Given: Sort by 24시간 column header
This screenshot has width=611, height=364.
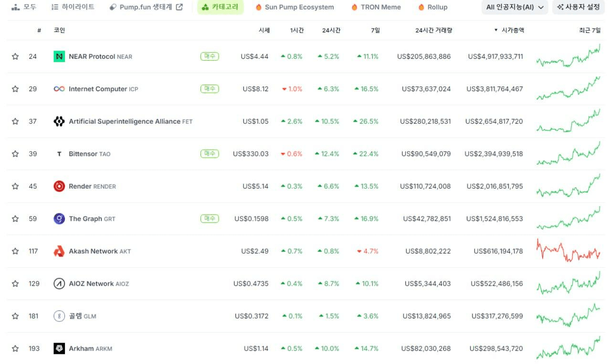Looking at the screenshot, I should point(331,30).
